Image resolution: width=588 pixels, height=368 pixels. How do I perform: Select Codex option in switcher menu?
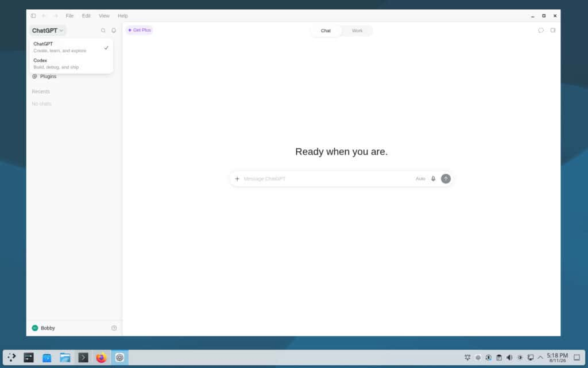tap(71, 63)
